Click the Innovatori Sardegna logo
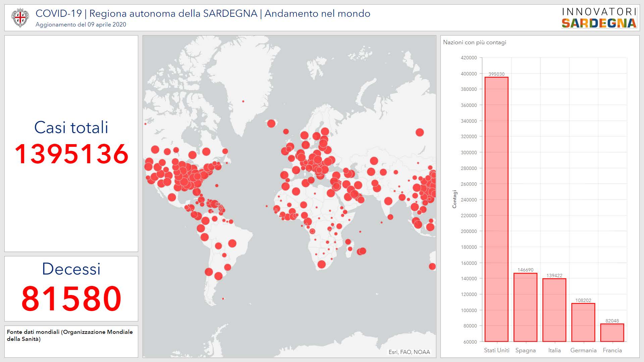644x362 pixels. coord(599,18)
